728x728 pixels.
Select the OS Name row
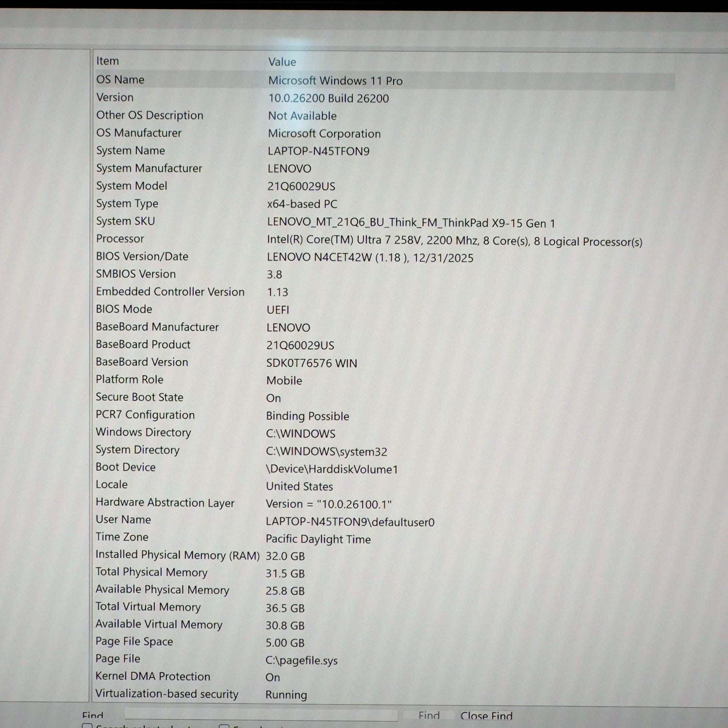[120, 80]
